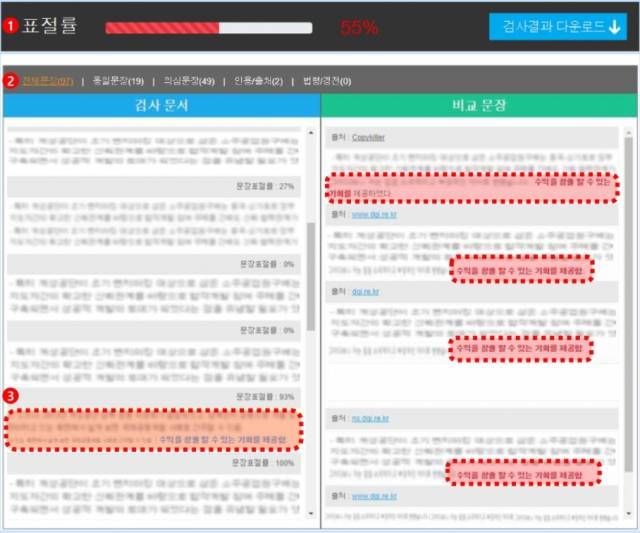Show the 인용/출처(2) tab

(258, 81)
